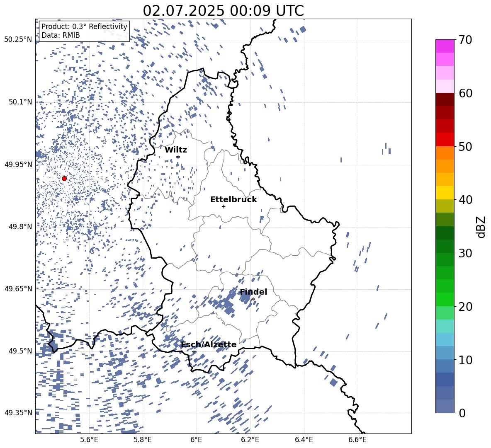Click the 'Data: RMIB' text
This screenshot has height=448, width=491.
click(61, 35)
